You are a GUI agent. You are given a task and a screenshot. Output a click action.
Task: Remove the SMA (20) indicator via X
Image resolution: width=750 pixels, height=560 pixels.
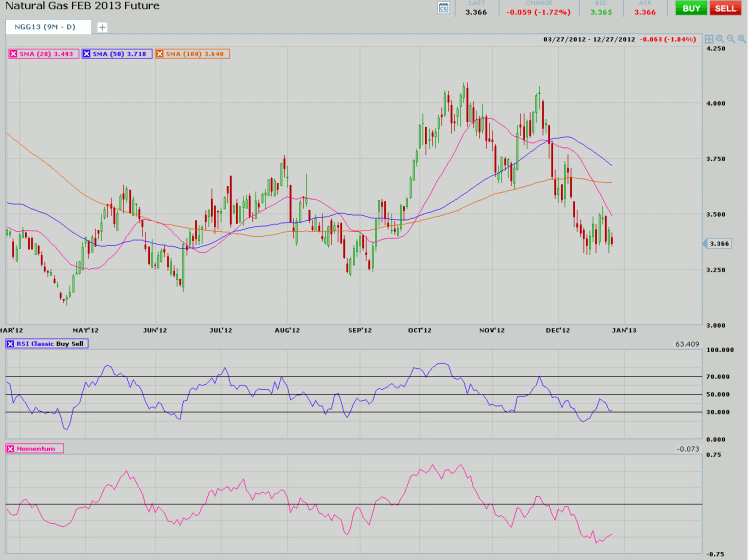(x=12, y=52)
